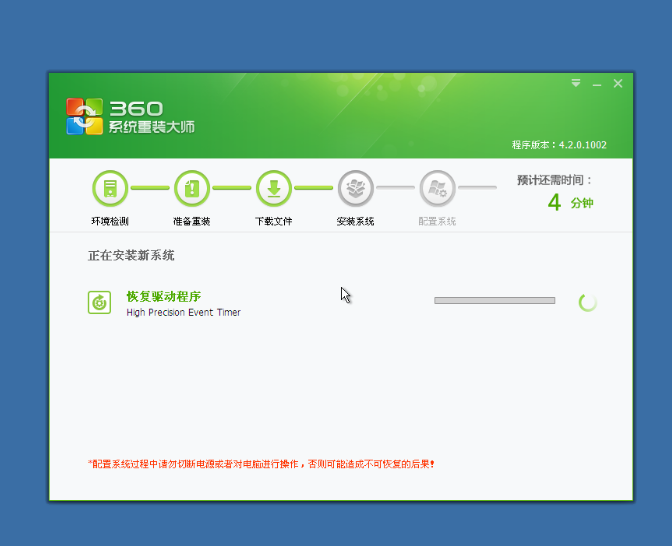The image size is (672, 546).
Task: Click the driver restore progress bar
Action: point(494,300)
